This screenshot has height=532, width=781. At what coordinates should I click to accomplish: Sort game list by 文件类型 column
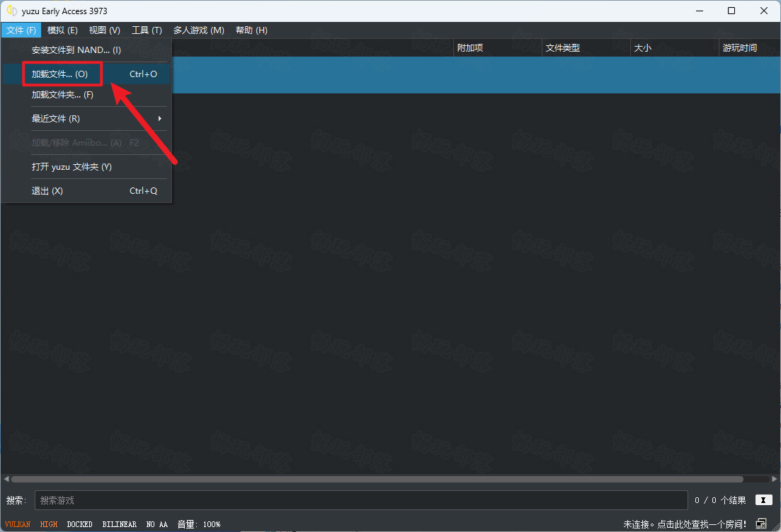(x=586, y=48)
